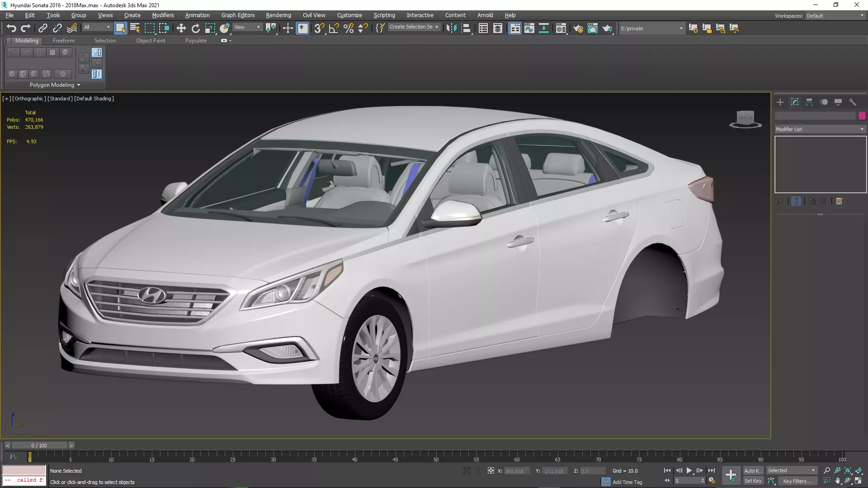Open the Curve Editor icon

click(x=529, y=28)
